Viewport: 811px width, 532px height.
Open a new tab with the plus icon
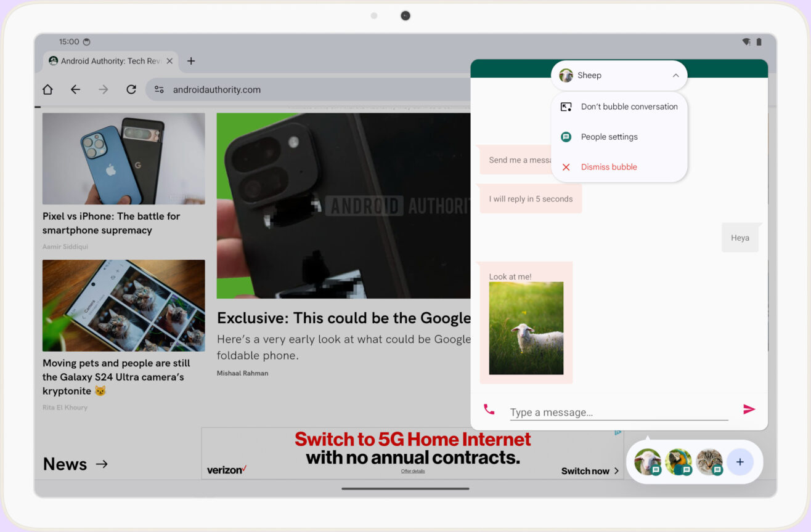[191, 61]
